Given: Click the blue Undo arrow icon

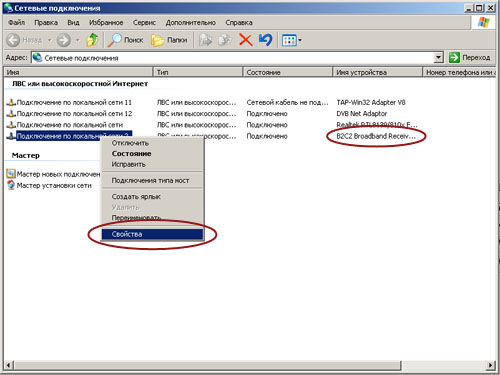Looking at the screenshot, I should click(265, 40).
